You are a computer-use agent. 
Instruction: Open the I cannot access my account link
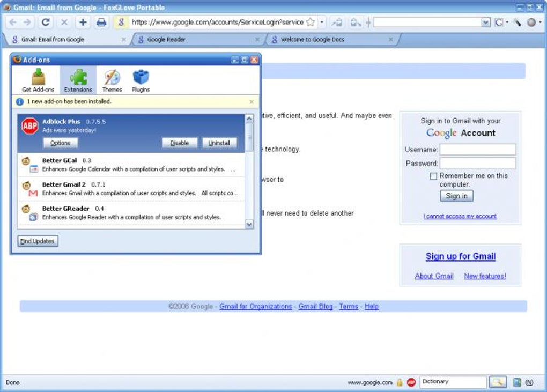pos(460,216)
